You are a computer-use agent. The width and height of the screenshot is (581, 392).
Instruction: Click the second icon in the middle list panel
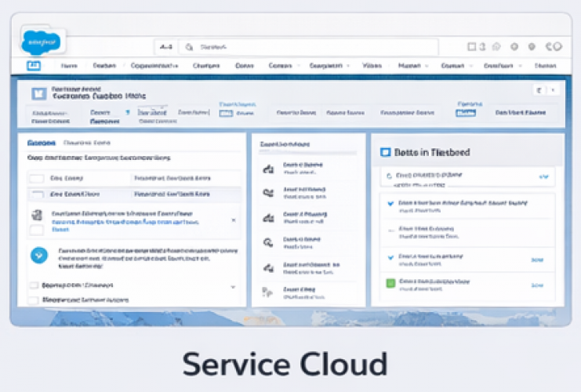(x=268, y=193)
